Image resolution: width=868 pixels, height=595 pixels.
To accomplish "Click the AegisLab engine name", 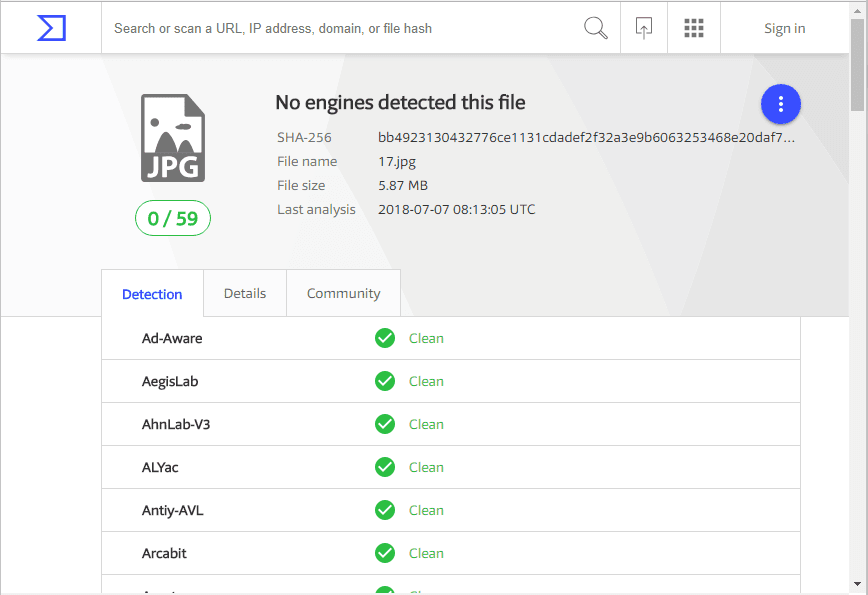I will click(x=170, y=381).
